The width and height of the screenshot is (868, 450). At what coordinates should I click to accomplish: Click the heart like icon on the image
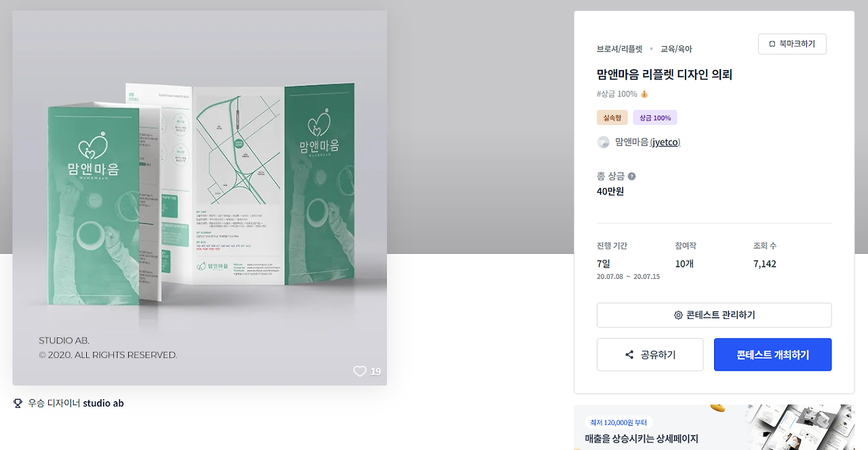click(x=359, y=371)
